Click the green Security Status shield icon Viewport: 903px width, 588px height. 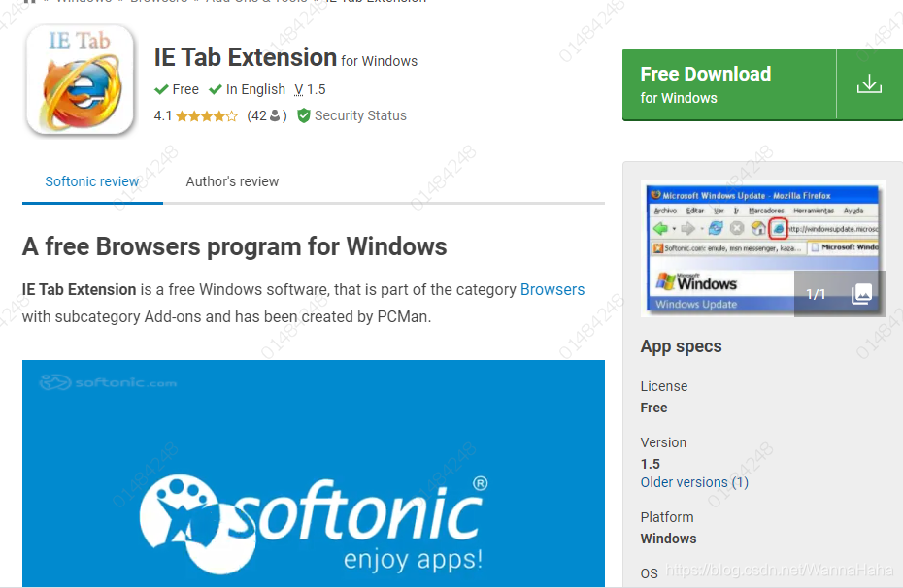pos(304,115)
